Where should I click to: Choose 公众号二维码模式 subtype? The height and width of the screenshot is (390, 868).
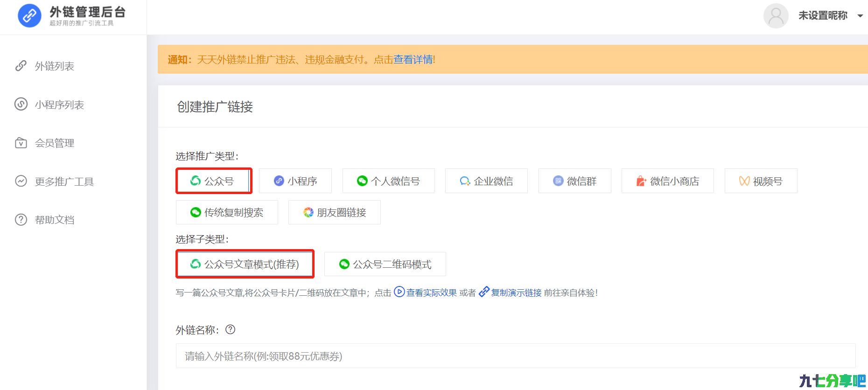pos(385,264)
